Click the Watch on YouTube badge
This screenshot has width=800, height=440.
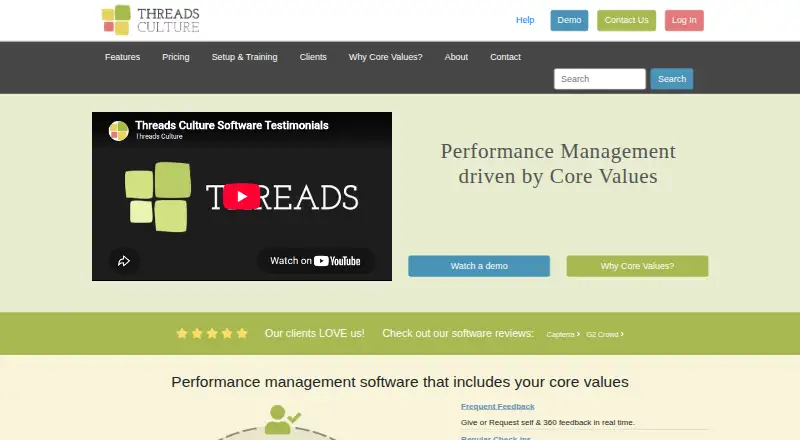tap(315, 261)
